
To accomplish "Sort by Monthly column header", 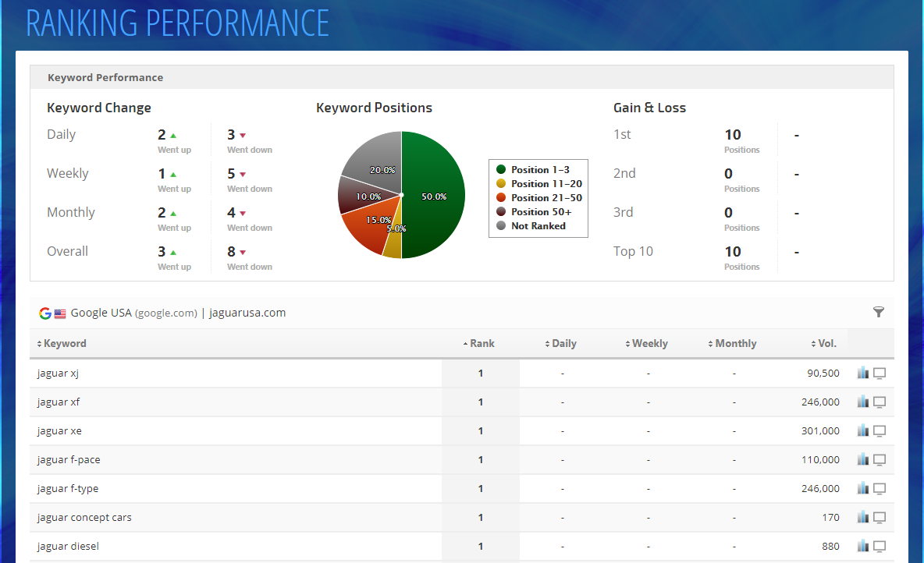I will click(734, 344).
